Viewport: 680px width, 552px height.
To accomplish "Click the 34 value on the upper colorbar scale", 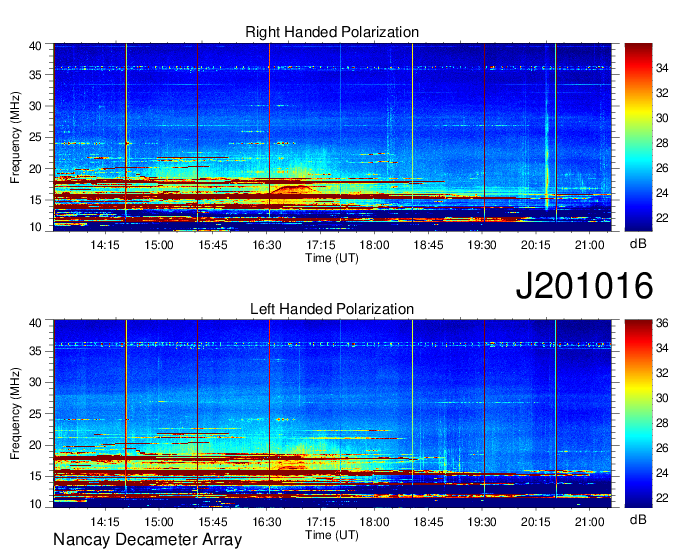I will (x=662, y=68).
